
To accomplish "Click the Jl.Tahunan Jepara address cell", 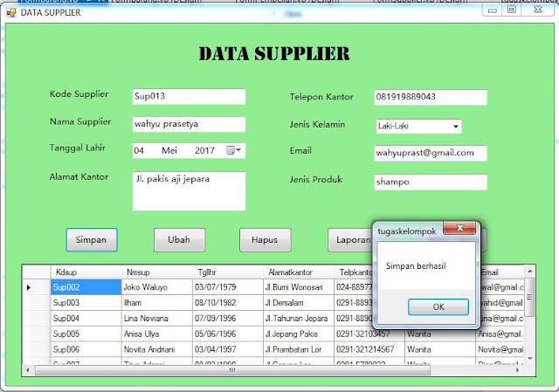I will click(x=299, y=319).
